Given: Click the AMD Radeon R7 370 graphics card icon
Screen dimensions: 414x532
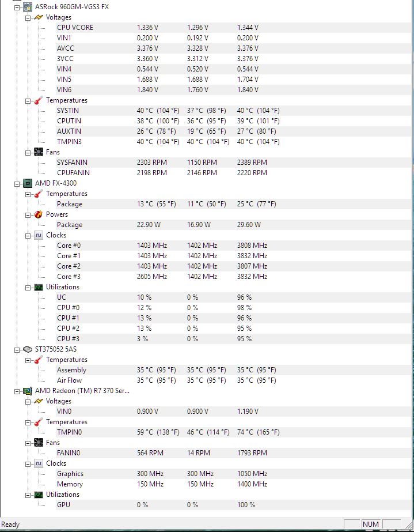Looking at the screenshot, I should (x=28, y=391).
